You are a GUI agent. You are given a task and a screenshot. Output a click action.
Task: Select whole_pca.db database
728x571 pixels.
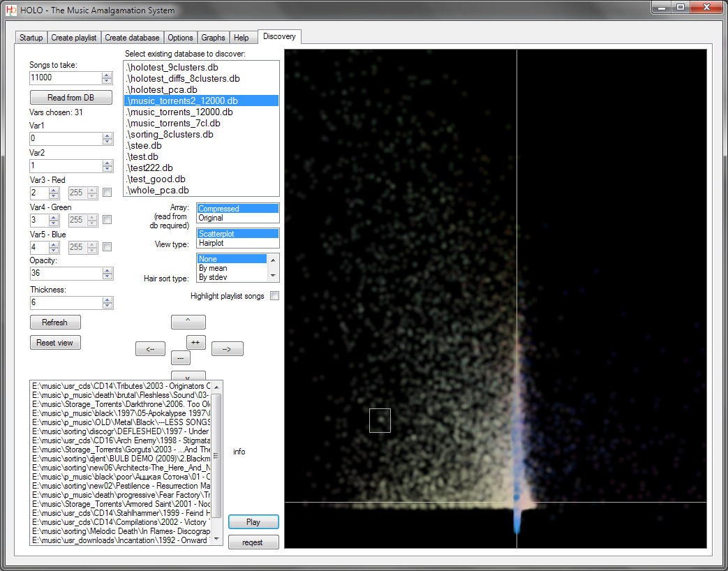tap(202, 190)
